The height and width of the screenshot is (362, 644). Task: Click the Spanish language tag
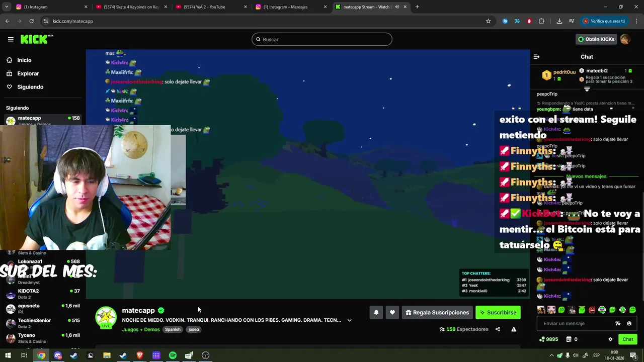click(x=173, y=330)
